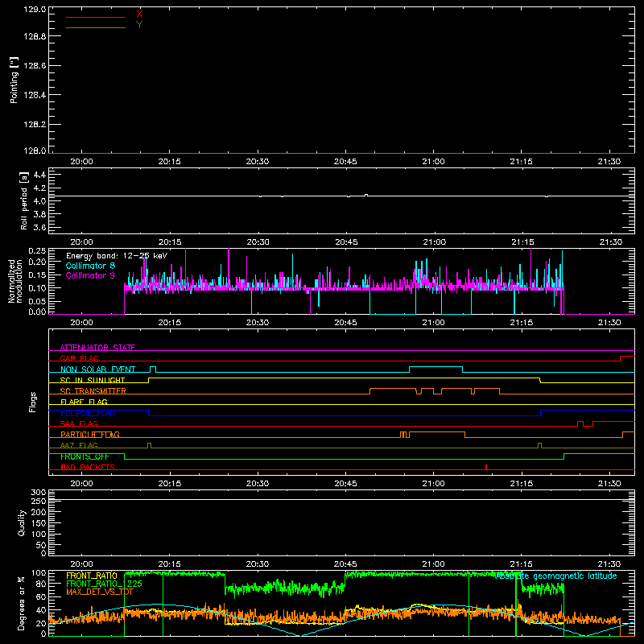This screenshot has width=644, height=644.
Task: Click the 21:30 time label under Pointing plot
Action: coord(609,162)
